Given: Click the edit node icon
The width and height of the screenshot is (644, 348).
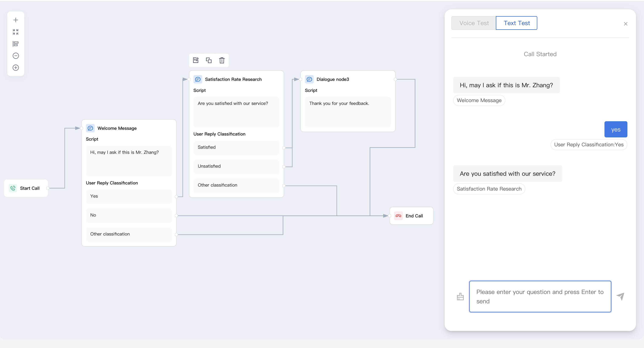Looking at the screenshot, I should pos(196,60).
